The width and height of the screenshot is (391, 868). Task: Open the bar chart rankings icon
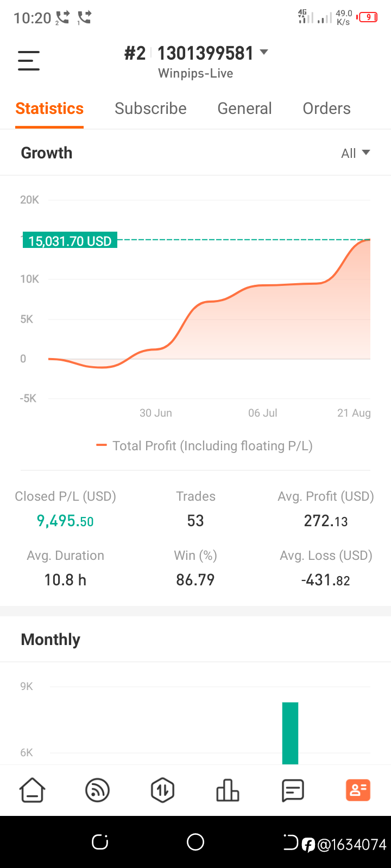[x=228, y=790]
